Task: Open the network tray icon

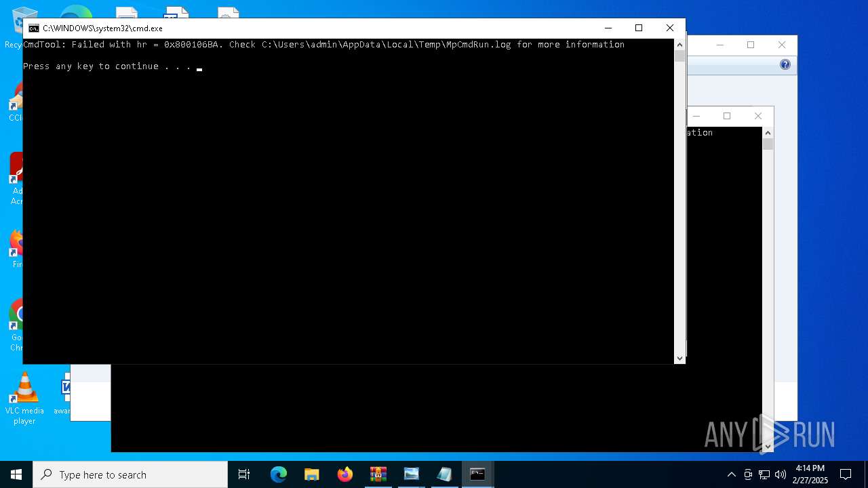Action: (764, 474)
